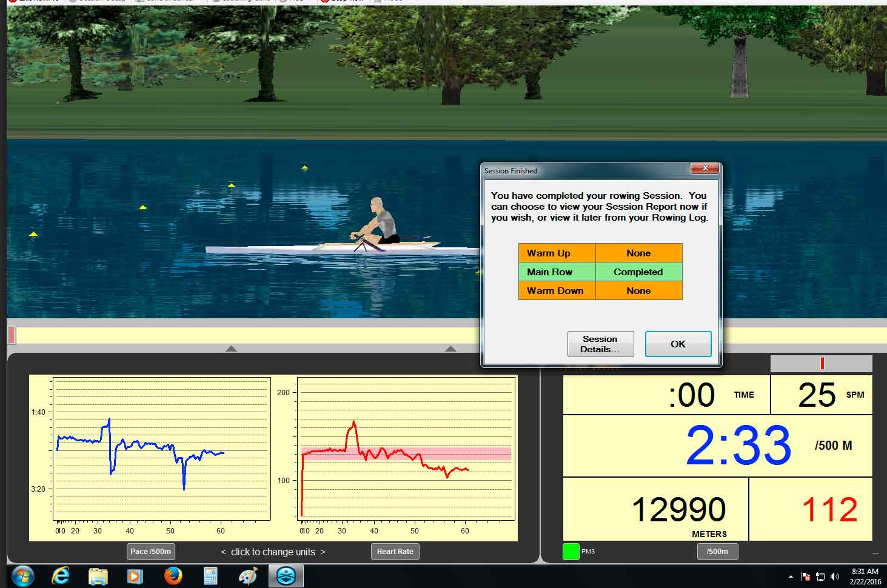Open Windows Media Player from the taskbar
Viewport: 887px width, 588px height.
[x=135, y=575]
